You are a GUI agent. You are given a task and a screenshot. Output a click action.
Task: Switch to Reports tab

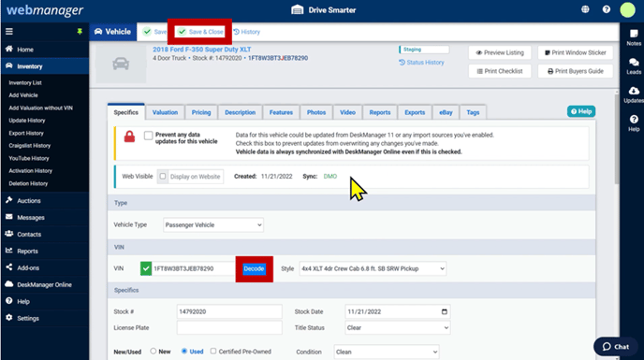(380, 112)
